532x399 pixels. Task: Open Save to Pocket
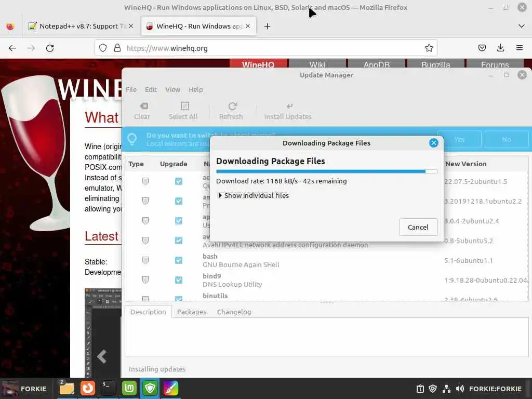click(x=482, y=48)
